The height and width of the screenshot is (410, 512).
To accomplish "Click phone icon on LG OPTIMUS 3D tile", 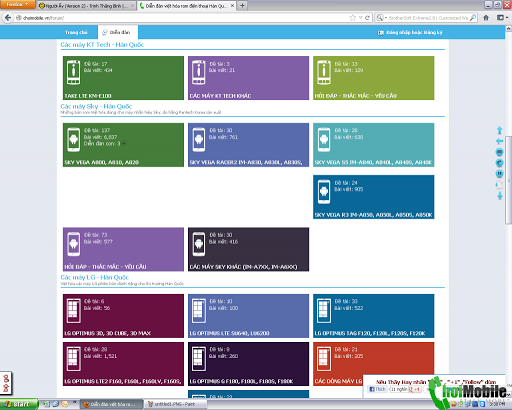I will (x=73, y=311).
